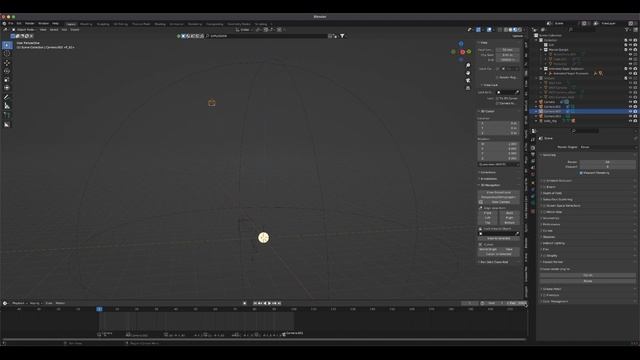640x360 pixels.
Task: Toggle viewport overlays button
Action: (489, 30)
